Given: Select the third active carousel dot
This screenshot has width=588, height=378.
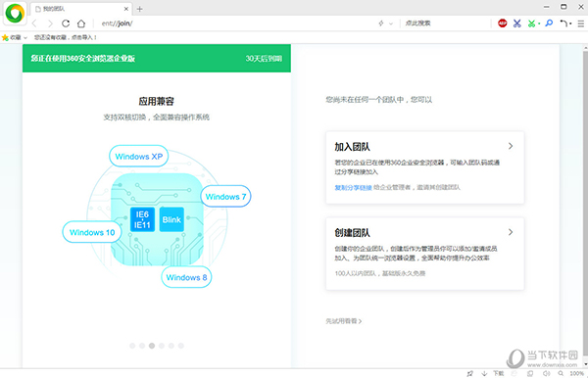Looking at the screenshot, I should pyautogui.click(x=152, y=346).
